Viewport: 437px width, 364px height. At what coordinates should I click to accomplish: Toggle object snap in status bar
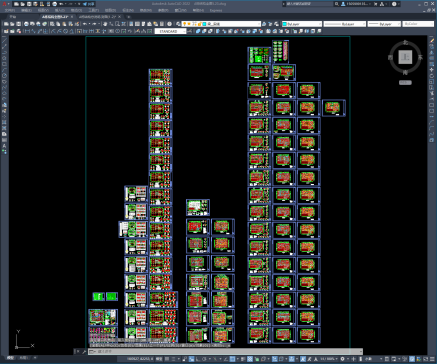[x=232, y=359]
